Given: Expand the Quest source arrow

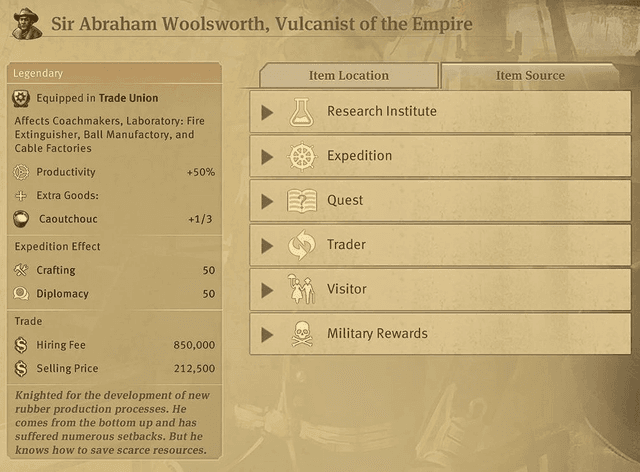Looking at the screenshot, I should (x=267, y=201).
